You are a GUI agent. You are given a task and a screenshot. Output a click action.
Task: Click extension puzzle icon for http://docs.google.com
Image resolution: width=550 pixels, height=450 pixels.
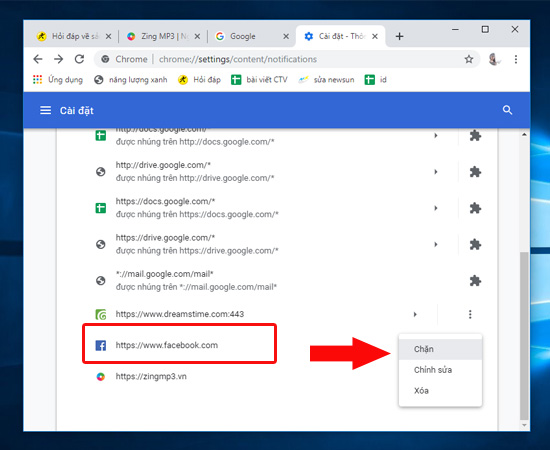(x=475, y=136)
